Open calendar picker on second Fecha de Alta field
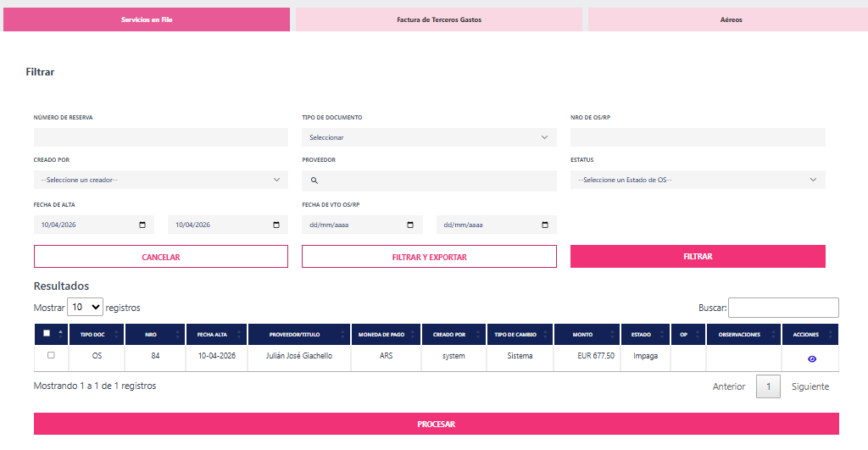The image size is (868, 450). tap(276, 225)
